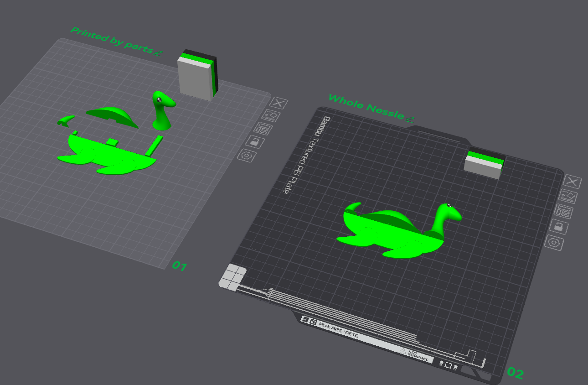Toggle the lock on plate 01

coord(255,142)
